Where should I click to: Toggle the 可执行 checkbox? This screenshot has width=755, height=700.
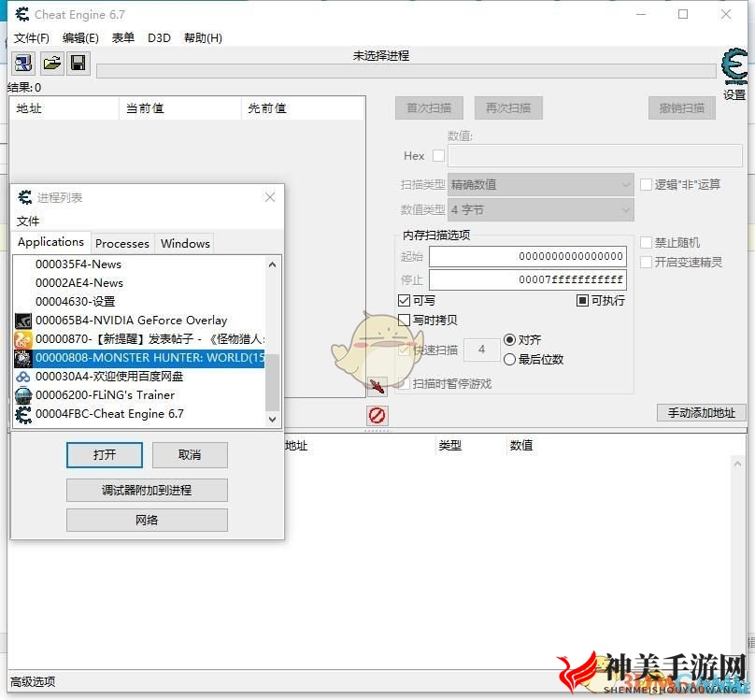(x=582, y=301)
